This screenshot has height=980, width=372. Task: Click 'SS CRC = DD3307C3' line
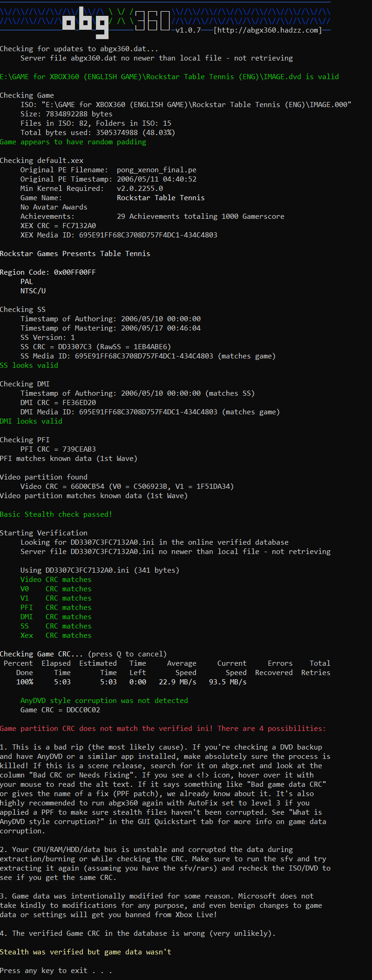click(x=96, y=347)
